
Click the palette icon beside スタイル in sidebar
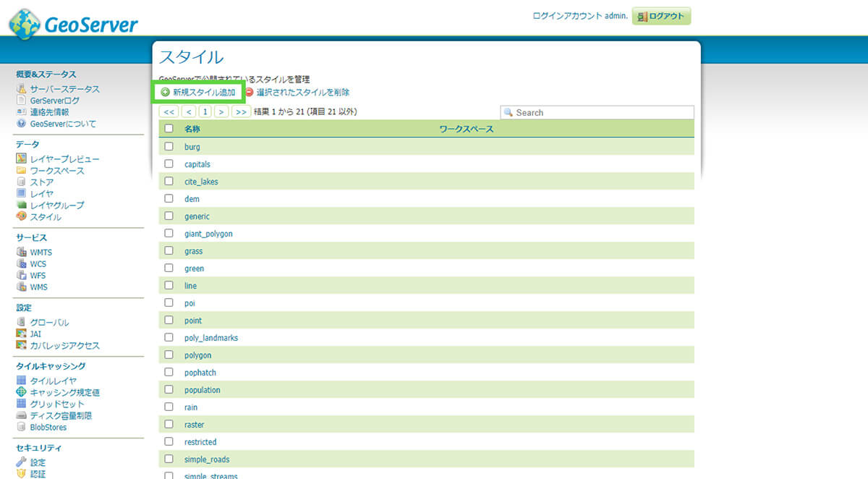[22, 217]
